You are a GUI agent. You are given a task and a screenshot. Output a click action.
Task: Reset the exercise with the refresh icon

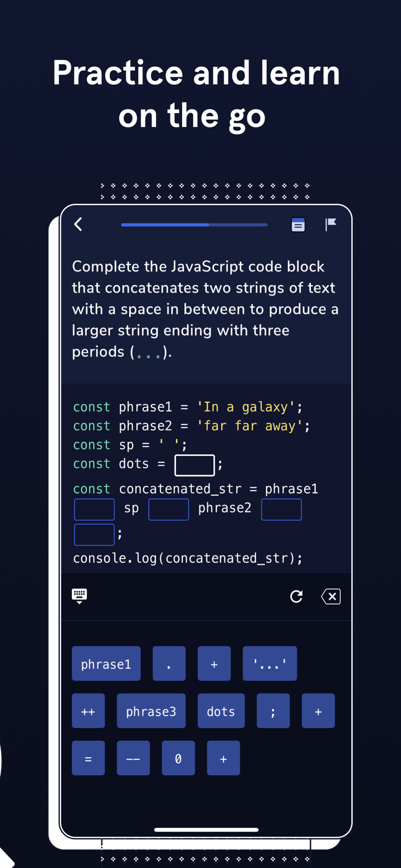point(296,596)
